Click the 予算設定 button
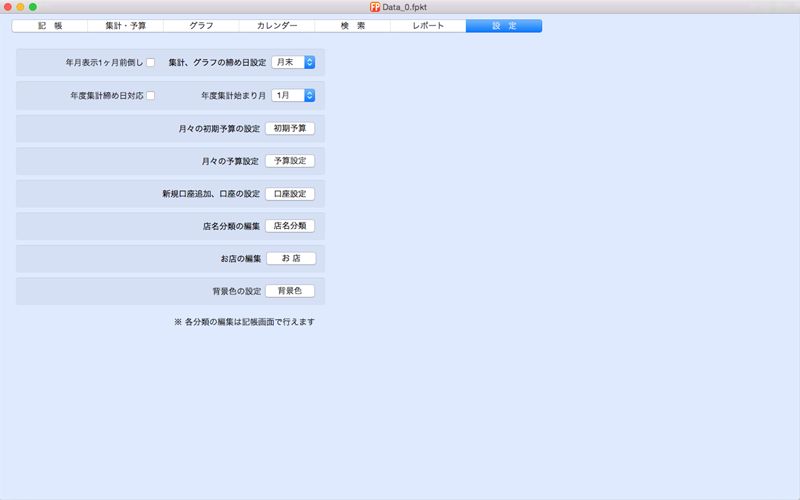 (x=290, y=161)
